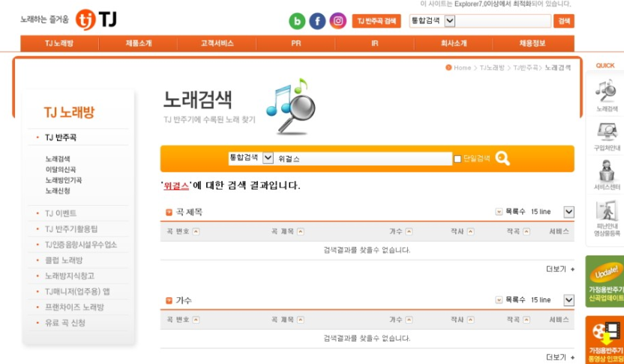The height and width of the screenshot is (364, 624).
Task: Open sidebar 노래방인기곡 link
Action: pyautogui.click(x=64, y=181)
